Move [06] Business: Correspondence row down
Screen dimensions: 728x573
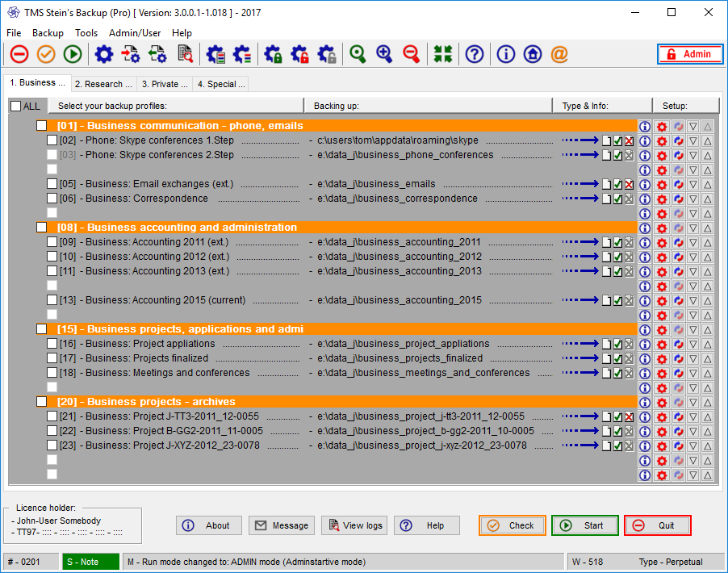693,199
